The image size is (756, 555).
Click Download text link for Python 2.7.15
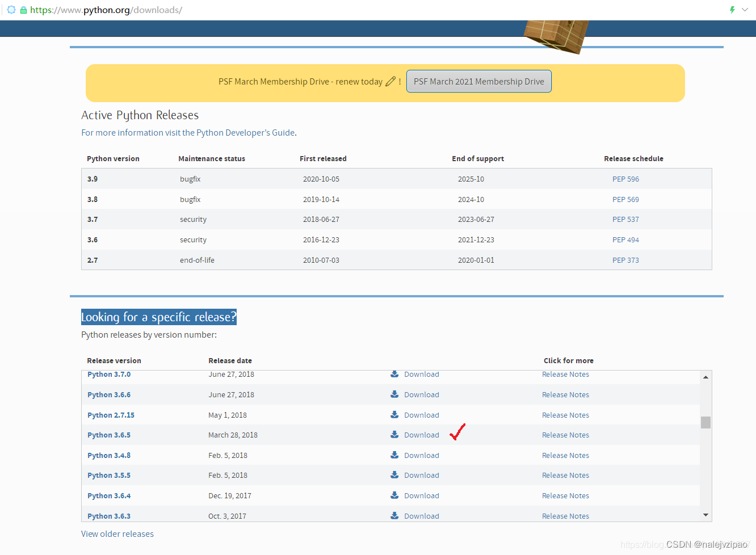pyautogui.click(x=422, y=415)
